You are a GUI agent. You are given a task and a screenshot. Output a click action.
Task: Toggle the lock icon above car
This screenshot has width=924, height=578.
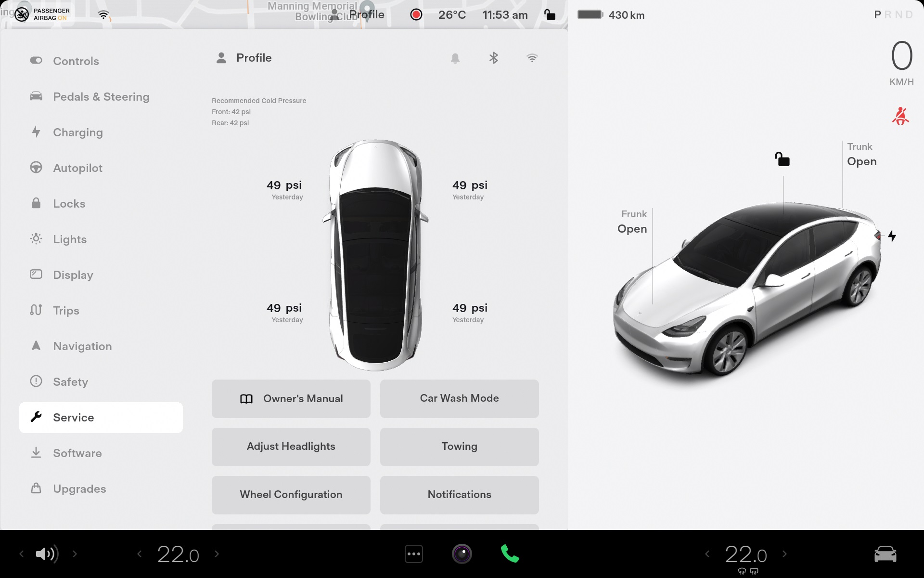pyautogui.click(x=782, y=159)
